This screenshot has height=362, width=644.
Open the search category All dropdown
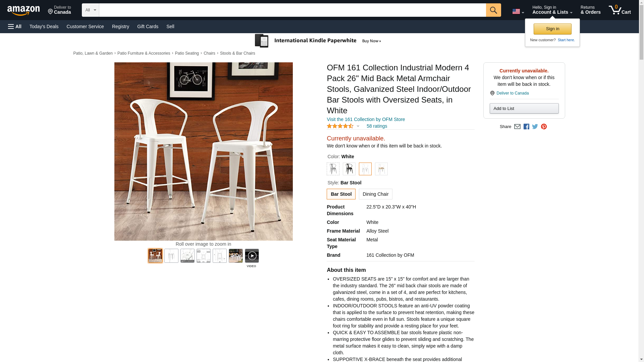coord(90,10)
